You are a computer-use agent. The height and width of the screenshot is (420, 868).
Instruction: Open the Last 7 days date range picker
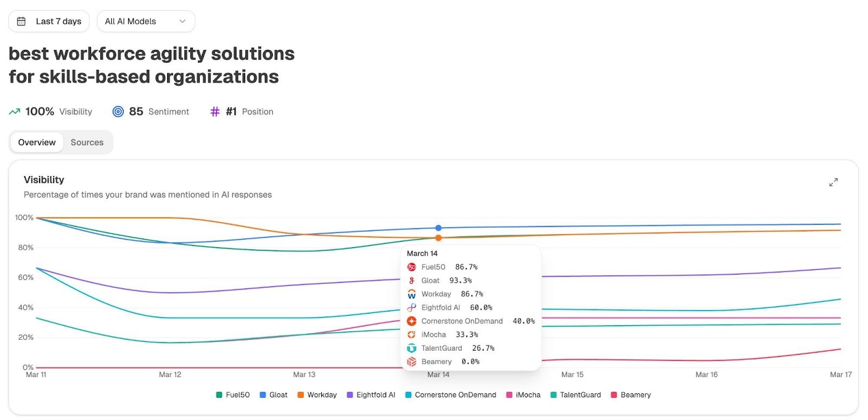pos(48,21)
